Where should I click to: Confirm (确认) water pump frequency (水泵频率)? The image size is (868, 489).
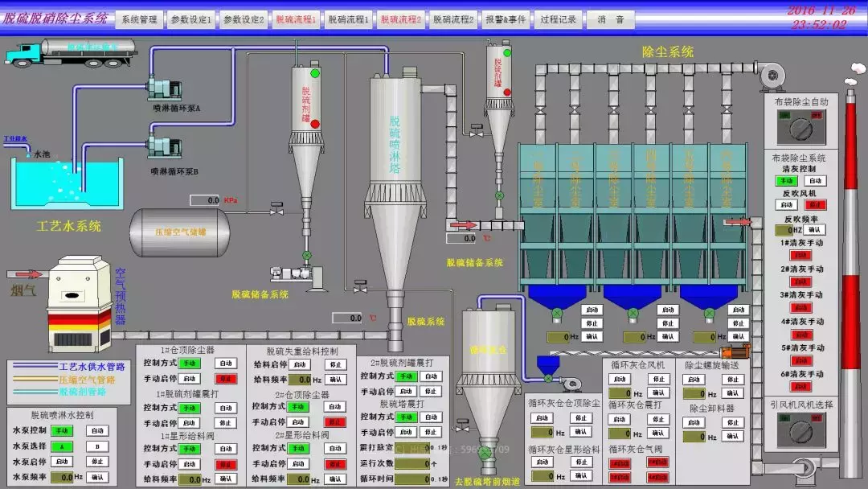pyautogui.click(x=97, y=477)
